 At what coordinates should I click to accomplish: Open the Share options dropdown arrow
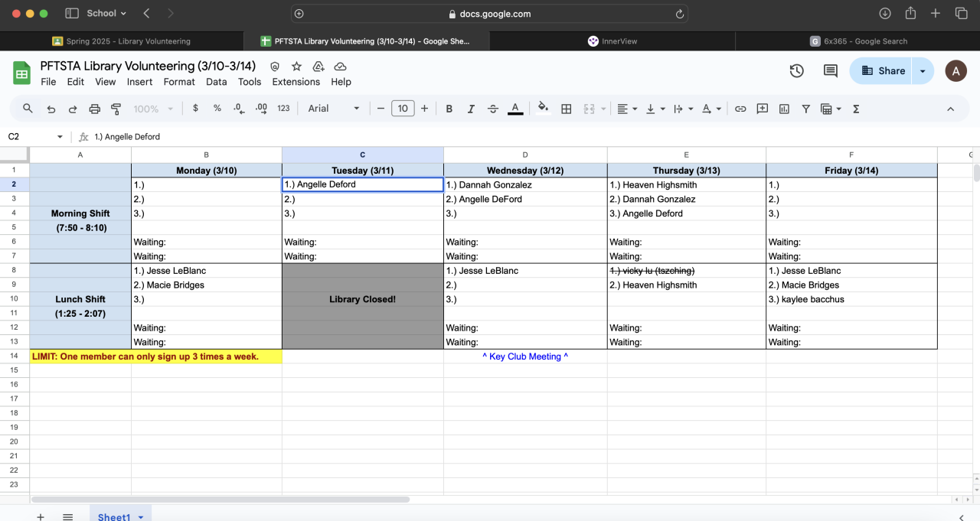tap(923, 71)
